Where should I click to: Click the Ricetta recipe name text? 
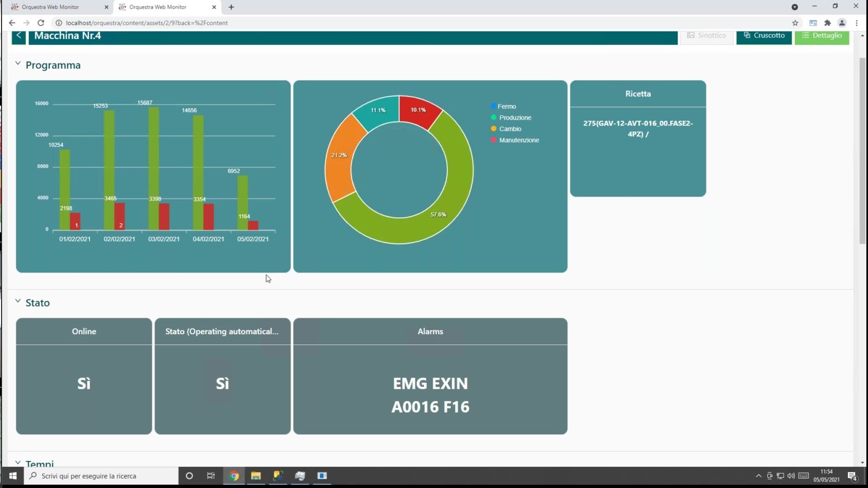638,129
